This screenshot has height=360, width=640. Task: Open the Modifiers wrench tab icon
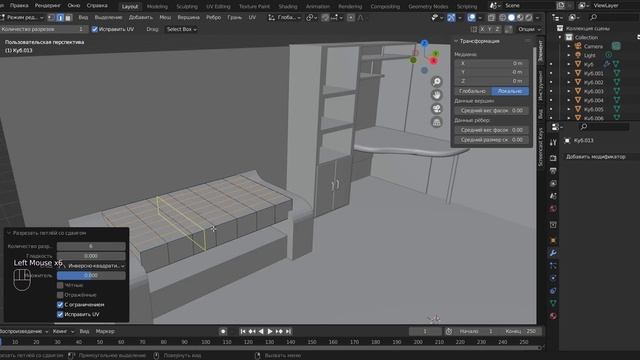click(x=553, y=253)
